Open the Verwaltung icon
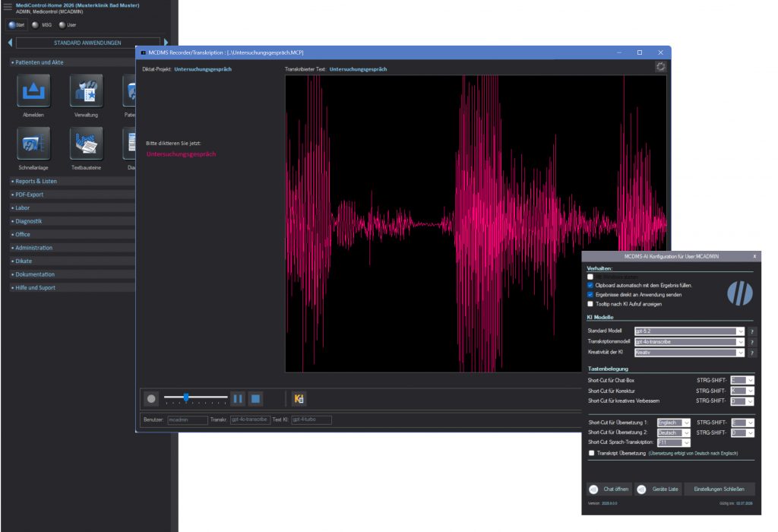Screen dimensions: 778x532 (x=86, y=91)
